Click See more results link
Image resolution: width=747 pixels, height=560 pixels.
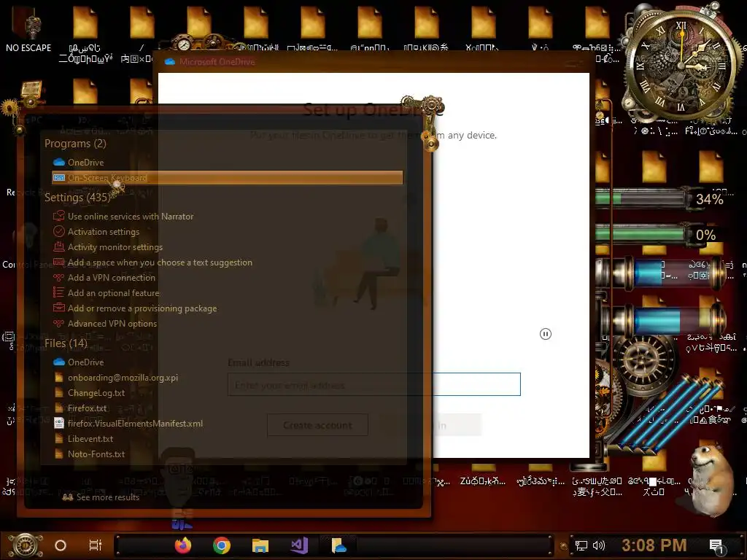pyautogui.click(x=101, y=497)
